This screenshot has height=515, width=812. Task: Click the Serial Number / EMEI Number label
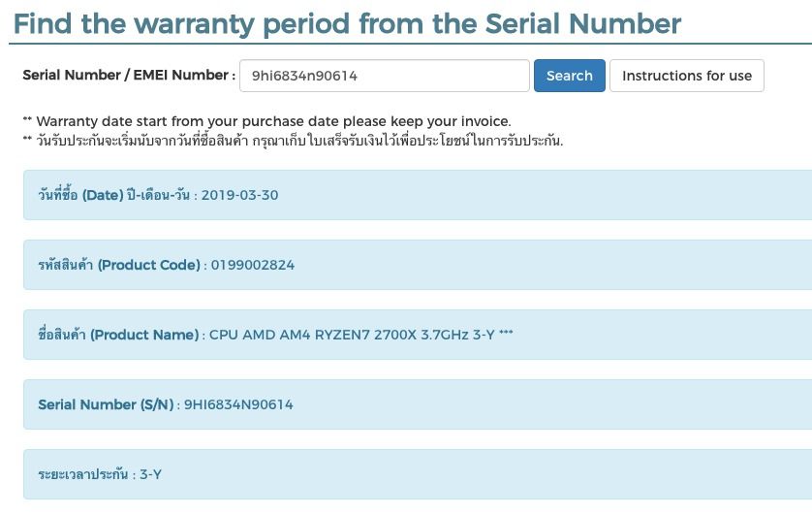[128, 76]
